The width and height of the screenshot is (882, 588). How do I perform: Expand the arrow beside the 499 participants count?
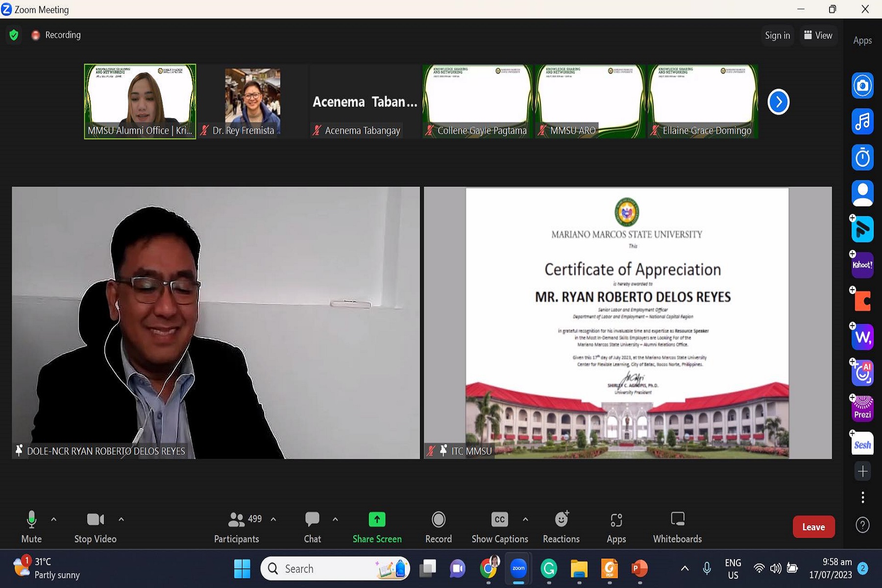click(x=273, y=519)
